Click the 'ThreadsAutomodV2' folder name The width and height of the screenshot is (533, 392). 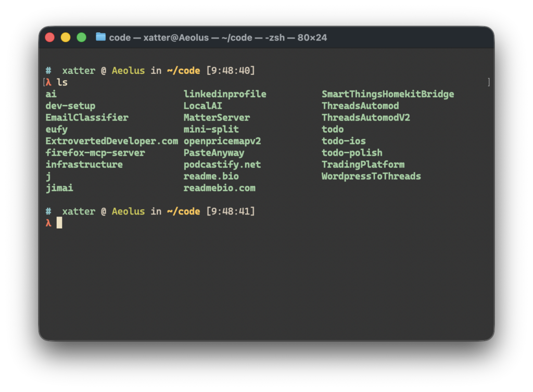click(x=365, y=118)
